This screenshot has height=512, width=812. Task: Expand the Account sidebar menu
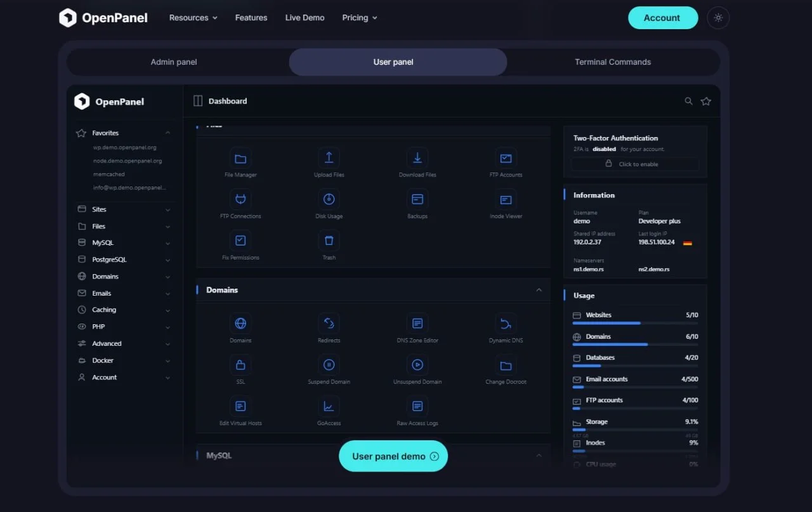(124, 377)
